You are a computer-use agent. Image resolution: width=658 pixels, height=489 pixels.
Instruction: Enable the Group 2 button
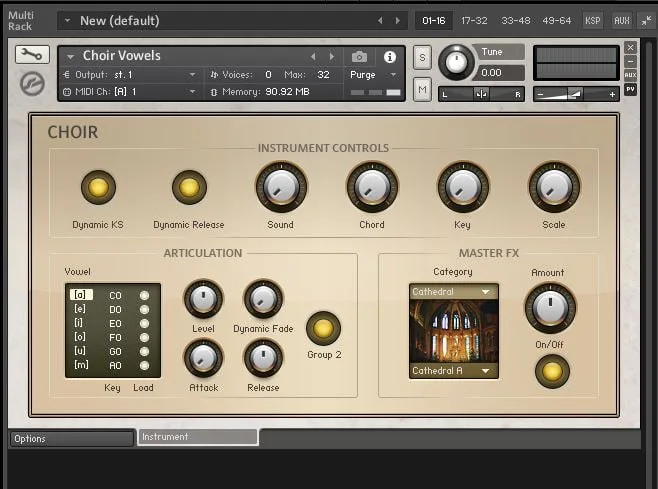pyautogui.click(x=323, y=327)
